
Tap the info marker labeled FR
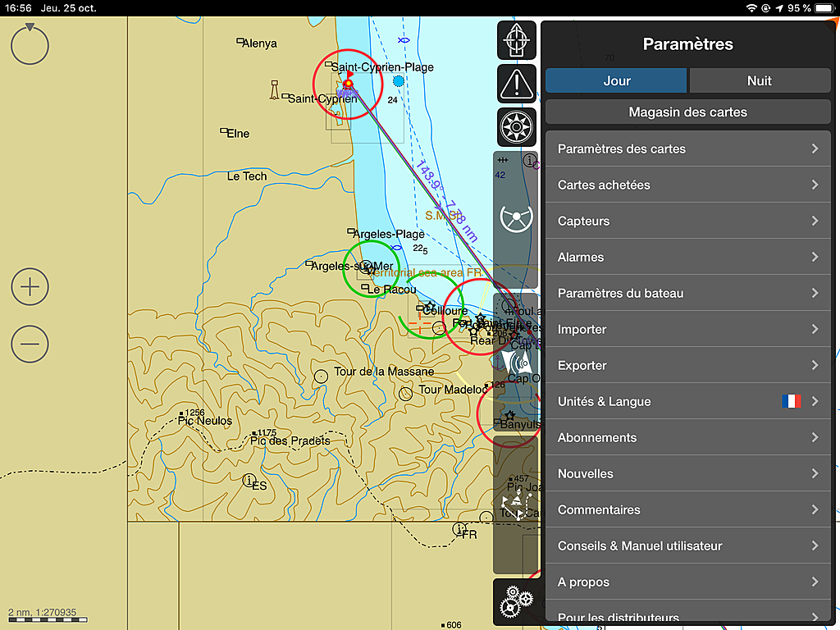[x=459, y=529]
